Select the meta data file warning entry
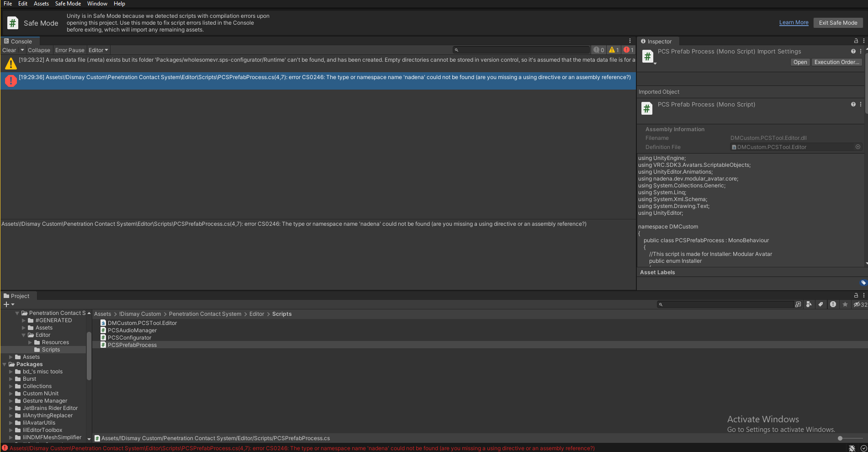 [x=318, y=64]
